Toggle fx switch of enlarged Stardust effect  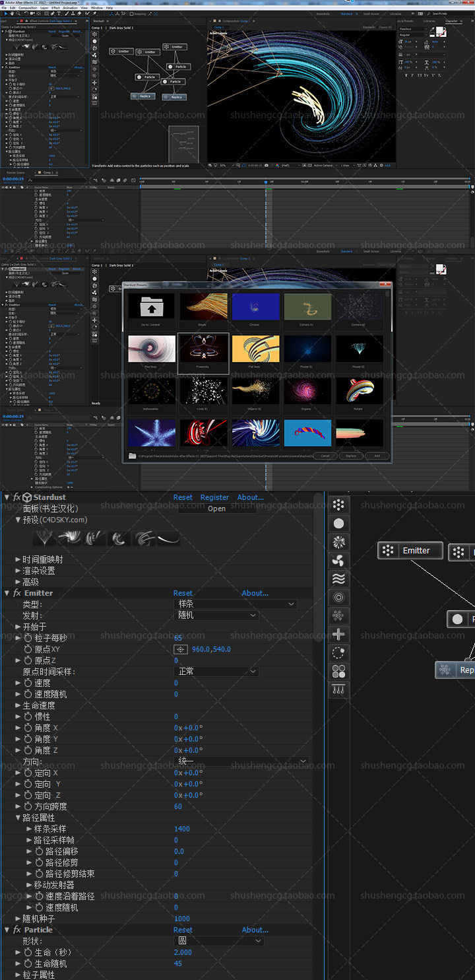pyautogui.click(x=16, y=497)
